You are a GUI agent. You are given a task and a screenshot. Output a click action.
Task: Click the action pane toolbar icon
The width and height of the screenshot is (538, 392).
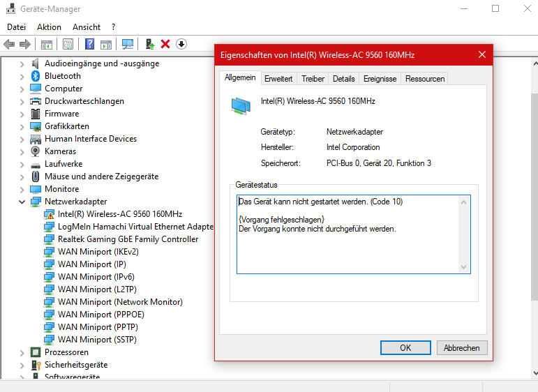pyautogui.click(x=106, y=44)
